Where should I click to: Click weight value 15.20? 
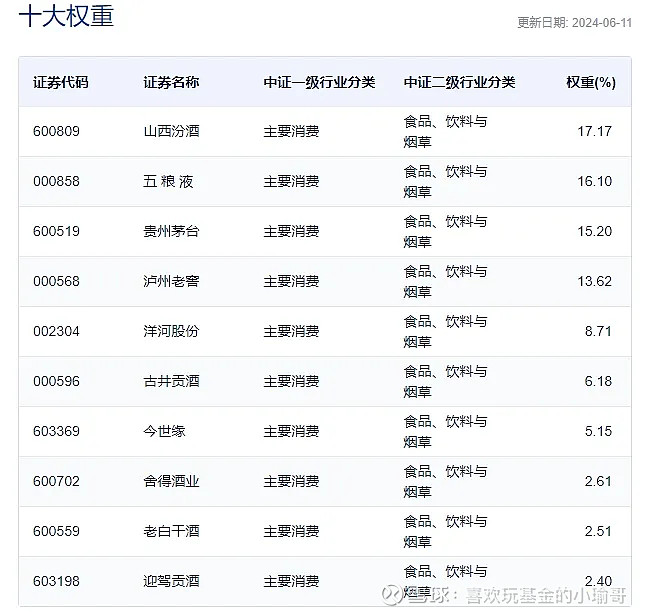(x=594, y=231)
